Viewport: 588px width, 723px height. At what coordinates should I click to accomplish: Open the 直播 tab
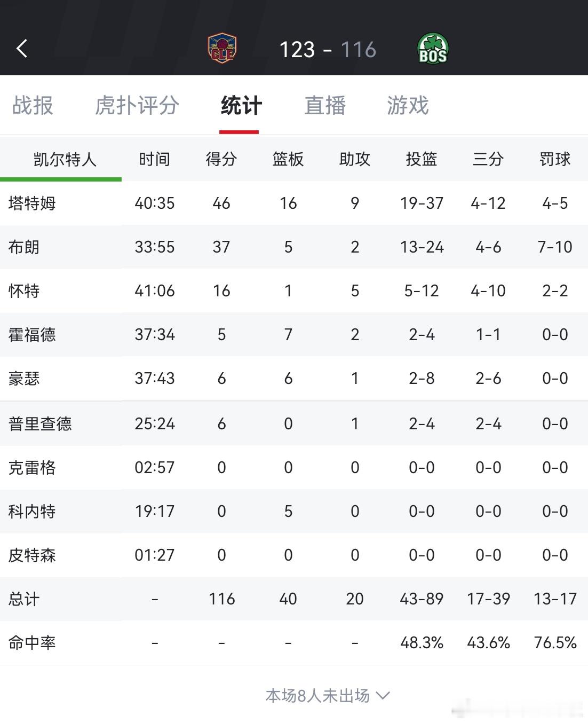[325, 105]
